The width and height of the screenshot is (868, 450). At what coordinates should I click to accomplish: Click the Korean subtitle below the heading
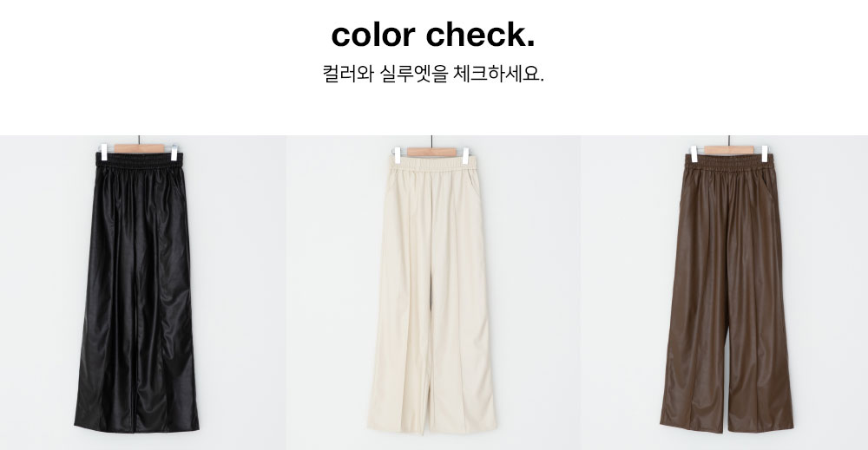(x=433, y=74)
